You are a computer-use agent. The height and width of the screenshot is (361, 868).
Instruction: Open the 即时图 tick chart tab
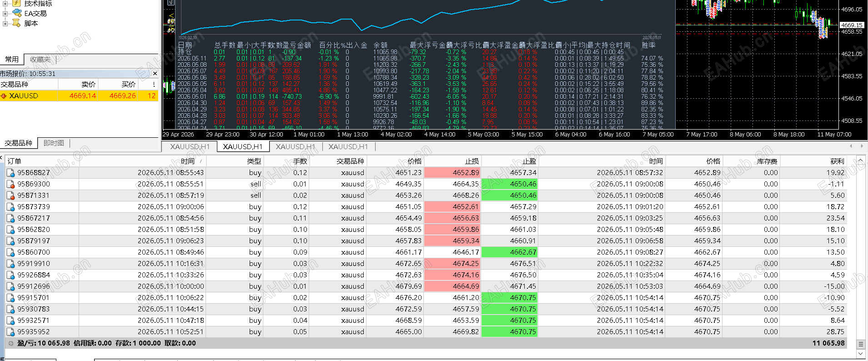pos(54,143)
